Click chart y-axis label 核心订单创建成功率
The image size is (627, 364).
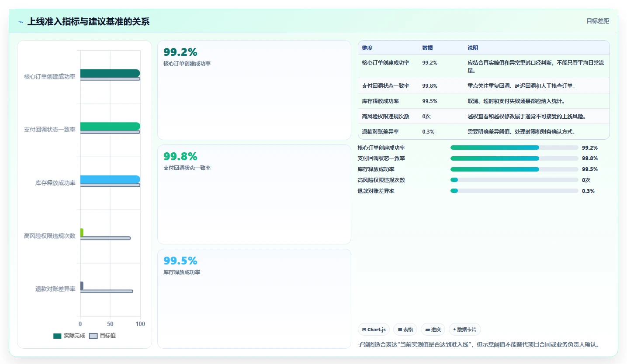[50, 77]
